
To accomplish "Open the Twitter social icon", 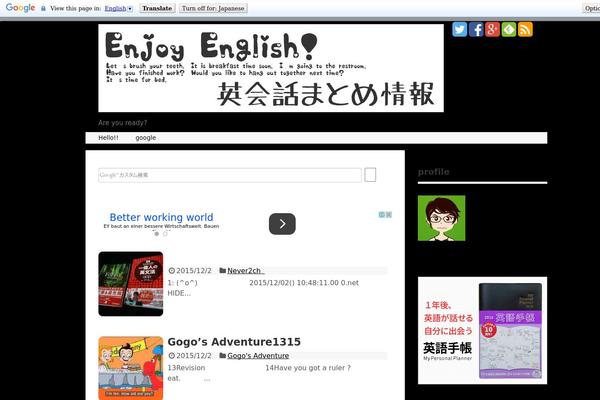I will pyautogui.click(x=460, y=29).
